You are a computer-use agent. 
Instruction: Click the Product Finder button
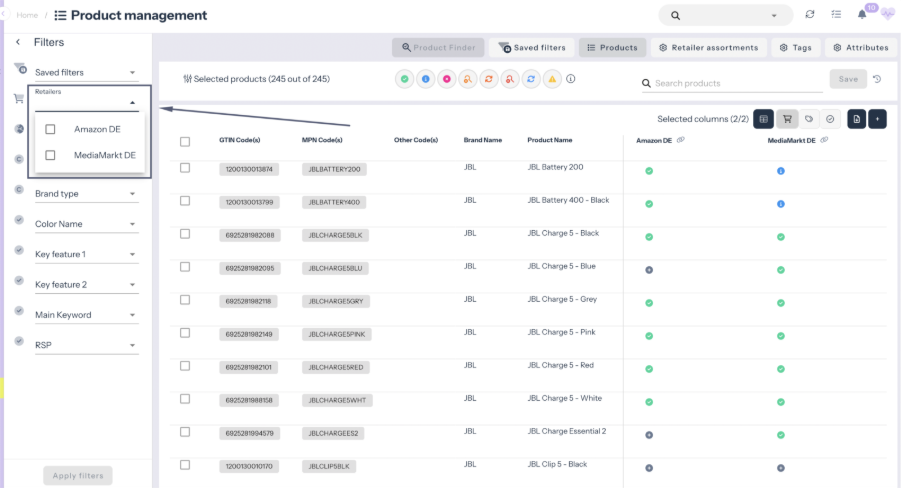[x=438, y=47]
